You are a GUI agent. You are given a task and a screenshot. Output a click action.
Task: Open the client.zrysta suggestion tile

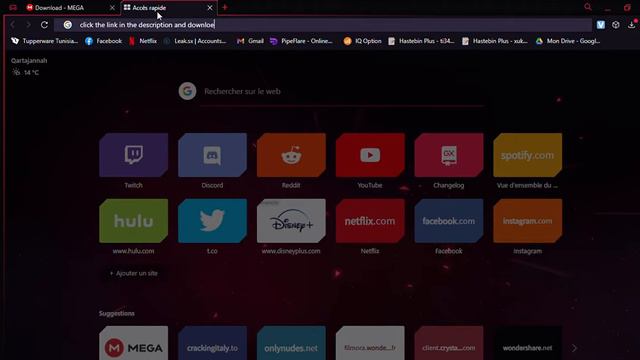[449, 343]
